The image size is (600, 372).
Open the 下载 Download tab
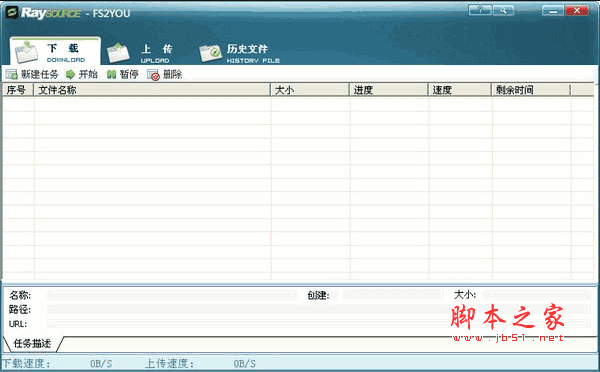55,51
